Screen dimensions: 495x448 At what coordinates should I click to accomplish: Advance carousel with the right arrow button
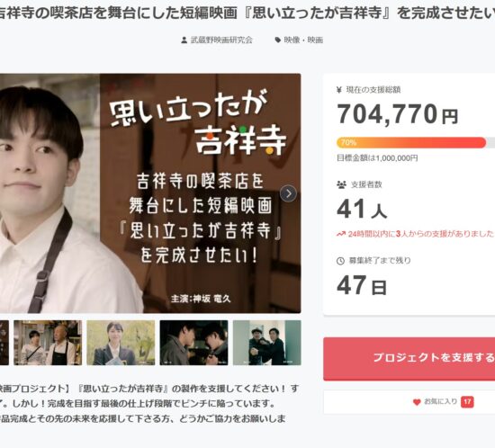(x=288, y=193)
